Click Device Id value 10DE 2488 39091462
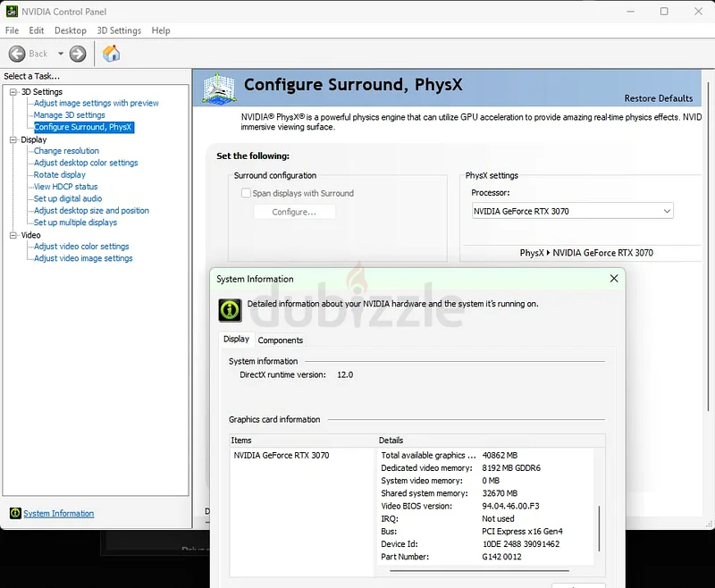This screenshot has height=588, width=715. point(521,544)
